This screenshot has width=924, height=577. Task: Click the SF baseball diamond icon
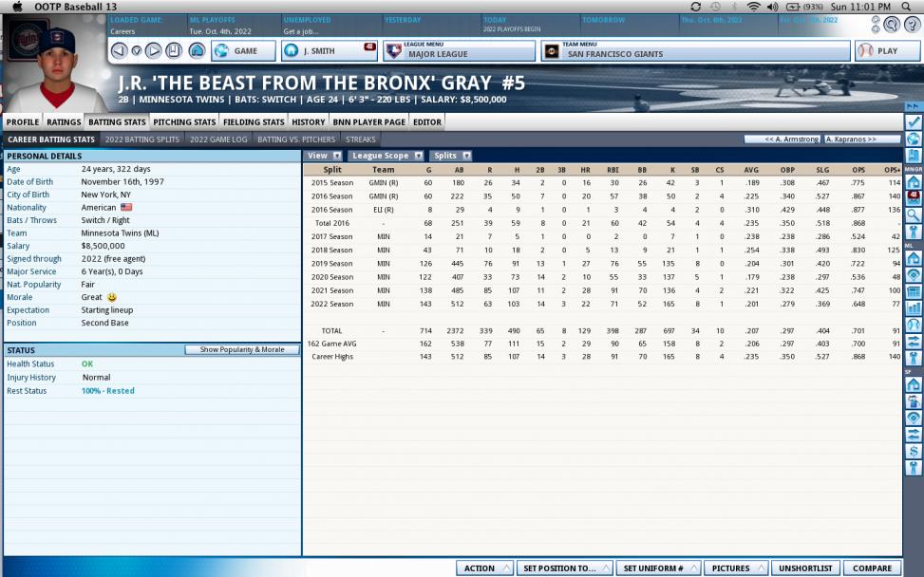914,418
